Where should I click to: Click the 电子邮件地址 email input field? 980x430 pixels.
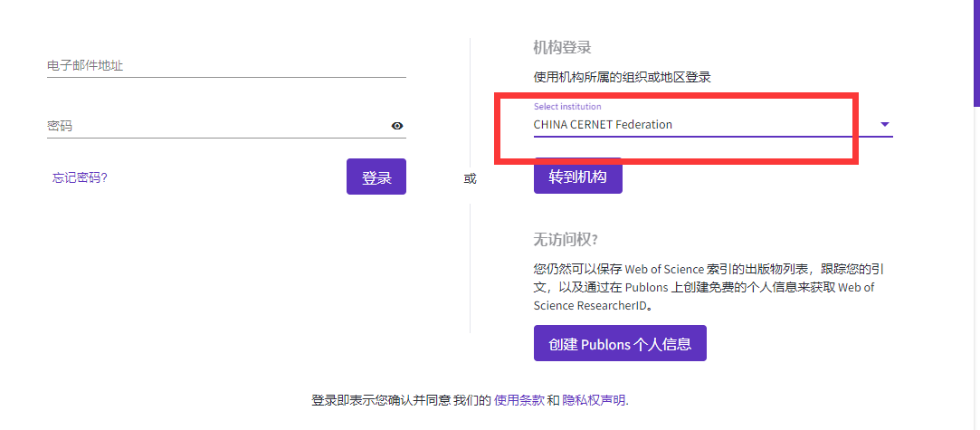point(226,65)
